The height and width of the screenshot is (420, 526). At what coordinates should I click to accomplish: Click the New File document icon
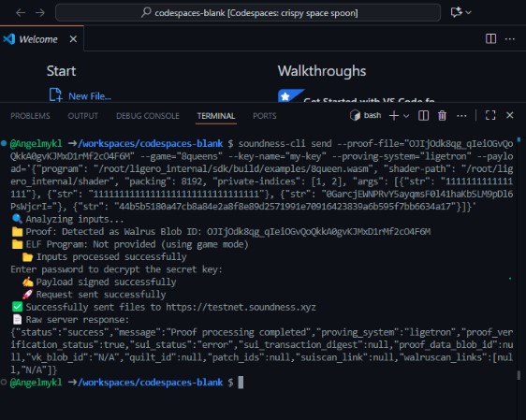coord(55,94)
